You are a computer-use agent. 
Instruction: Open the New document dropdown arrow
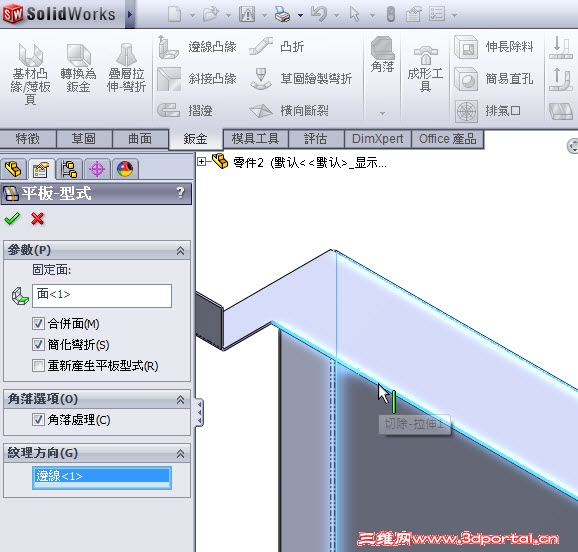pos(192,15)
